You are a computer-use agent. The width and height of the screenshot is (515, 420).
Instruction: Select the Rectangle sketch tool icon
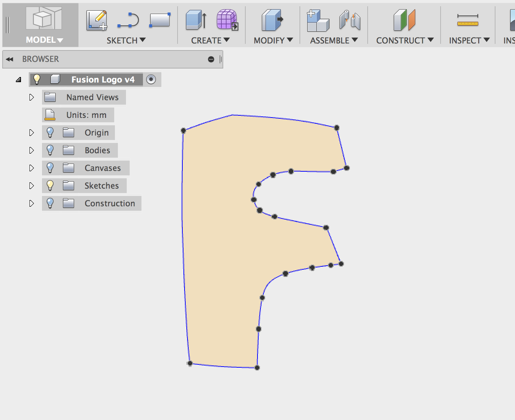click(x=160, y=20)
